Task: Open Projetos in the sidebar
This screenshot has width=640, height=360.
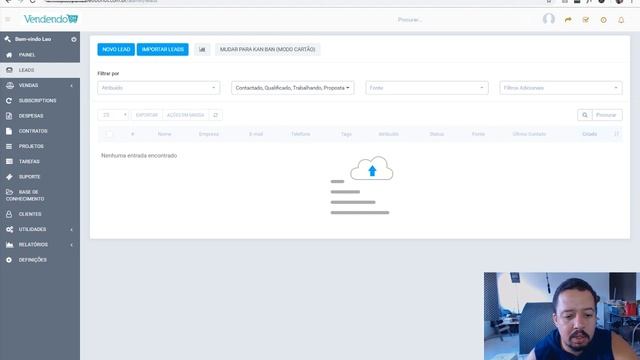Action: point(40,146)
